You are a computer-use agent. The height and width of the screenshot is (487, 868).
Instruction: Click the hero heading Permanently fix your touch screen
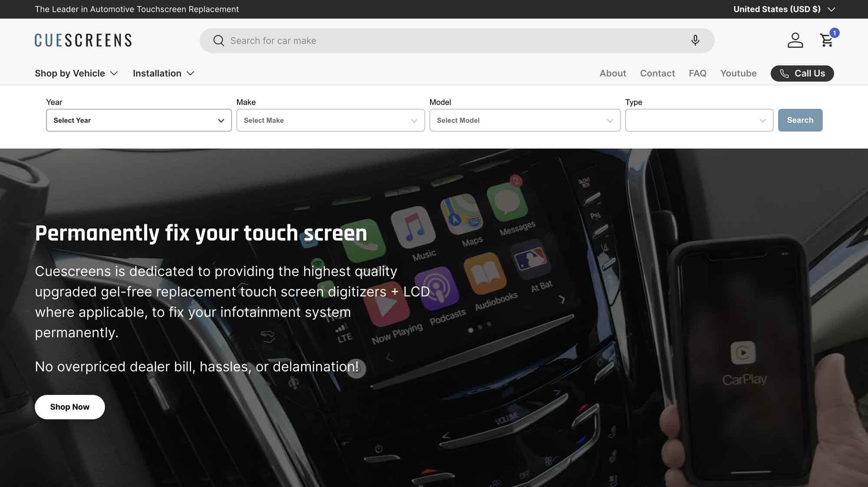tap(201, 233)
